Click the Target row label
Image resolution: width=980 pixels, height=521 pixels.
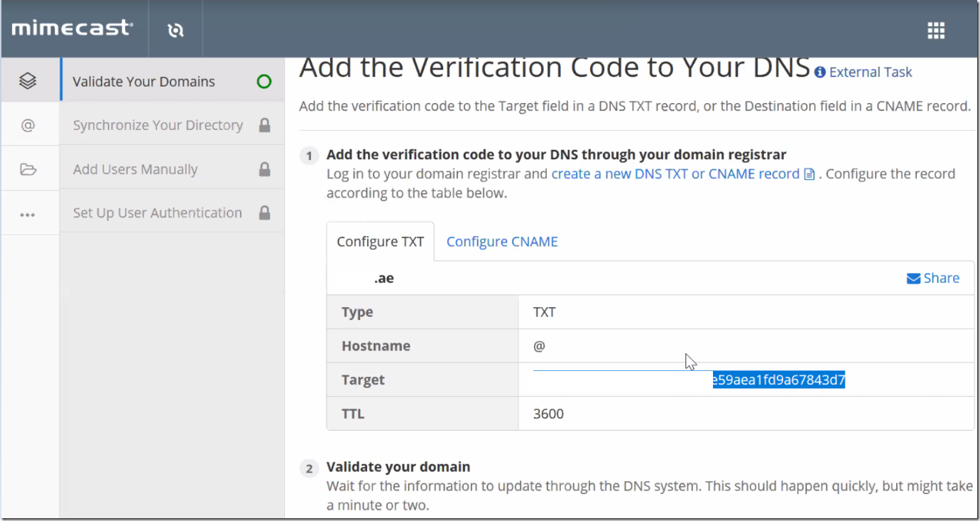point(363,380)
